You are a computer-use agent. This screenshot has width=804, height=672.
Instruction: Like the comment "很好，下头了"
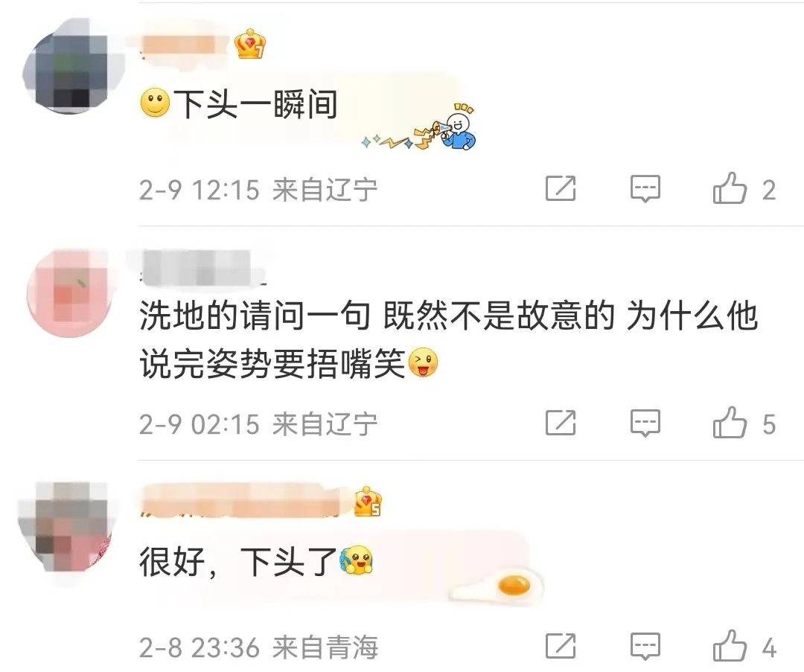[730, 646]
